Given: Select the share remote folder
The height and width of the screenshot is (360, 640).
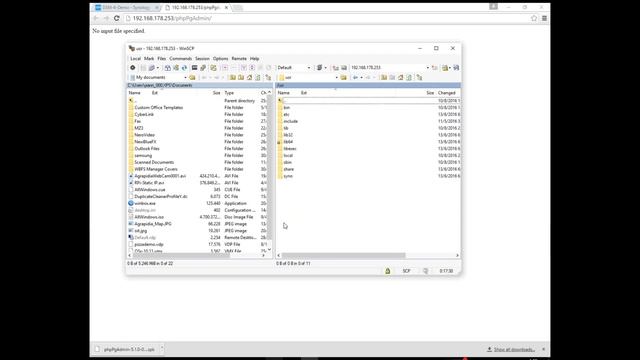Looking at the screenshot, I should point(288,169).
